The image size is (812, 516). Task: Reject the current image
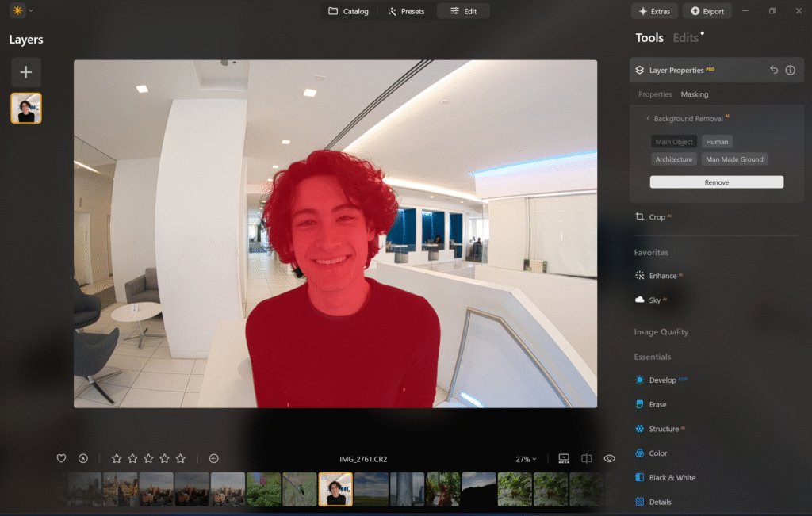pyautogui.click(x=82, y=458)
